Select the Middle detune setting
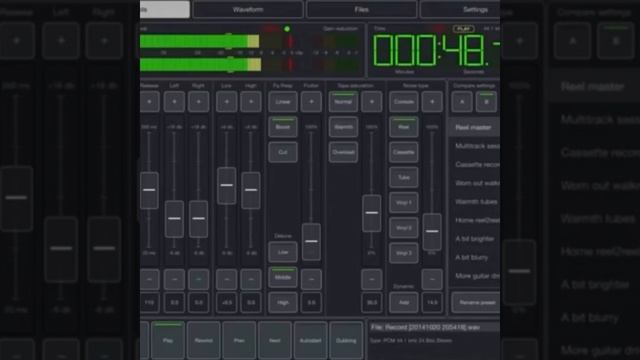 pos(282,278)
